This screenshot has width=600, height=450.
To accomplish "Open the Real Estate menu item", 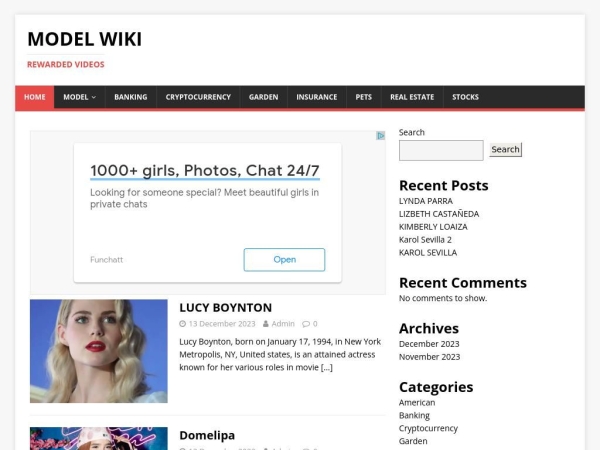I will coord(412,97).
